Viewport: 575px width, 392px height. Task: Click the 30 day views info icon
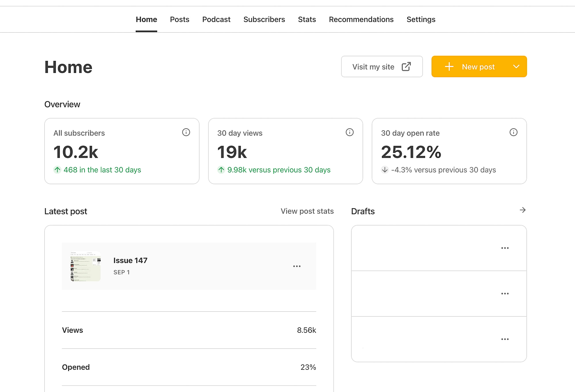click(350, 132)
